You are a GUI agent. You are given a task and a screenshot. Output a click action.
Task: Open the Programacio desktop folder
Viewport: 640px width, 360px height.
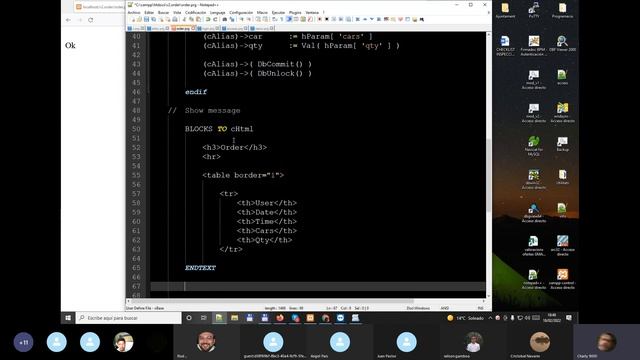562,10
